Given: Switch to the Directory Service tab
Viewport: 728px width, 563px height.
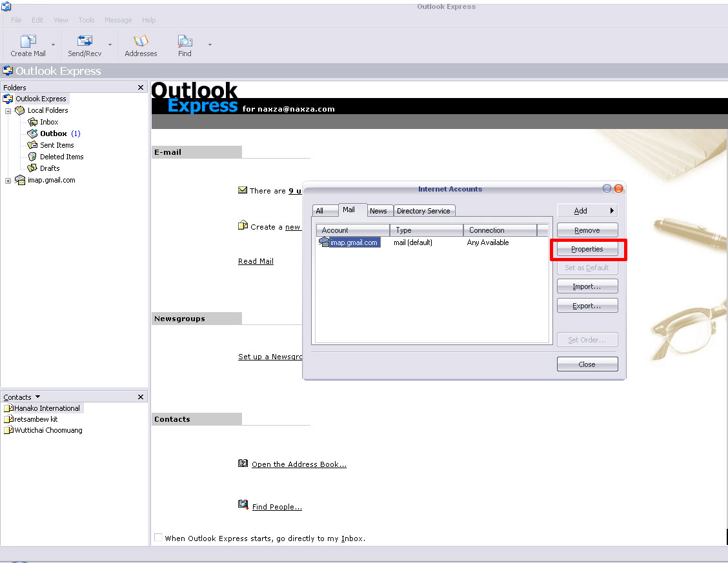Looking at the screenshot, I should point(423,210).
